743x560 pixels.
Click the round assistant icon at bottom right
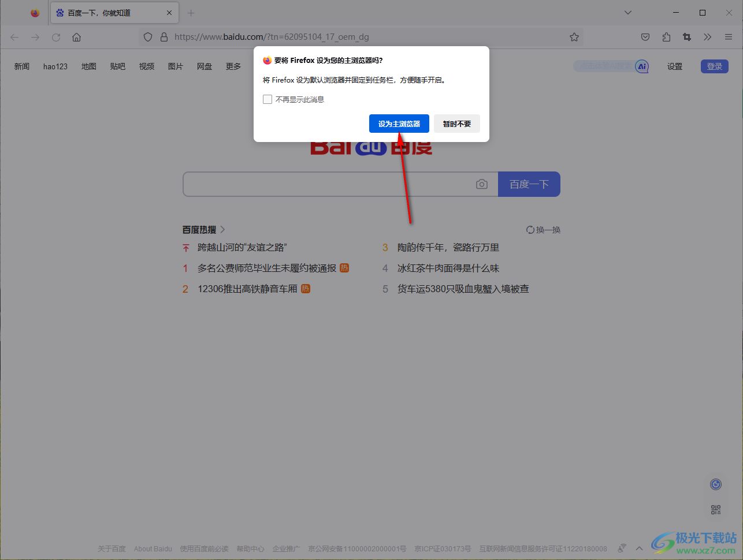click(716, 484)
